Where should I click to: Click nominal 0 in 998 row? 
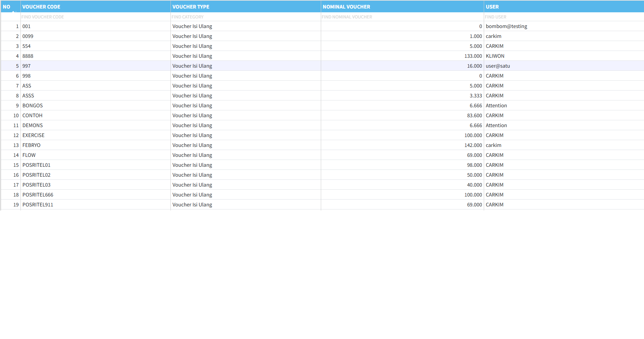(481, 76)
